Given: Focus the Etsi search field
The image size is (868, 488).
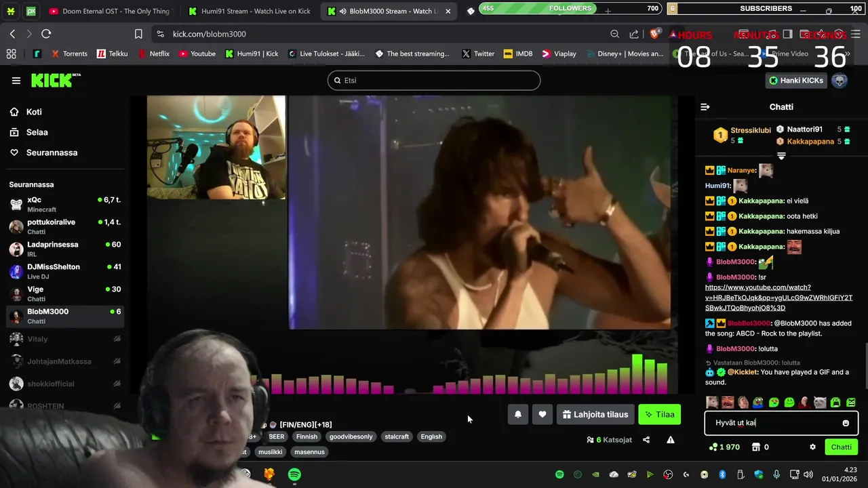Looking at the screenshot, I should point(434,80).
